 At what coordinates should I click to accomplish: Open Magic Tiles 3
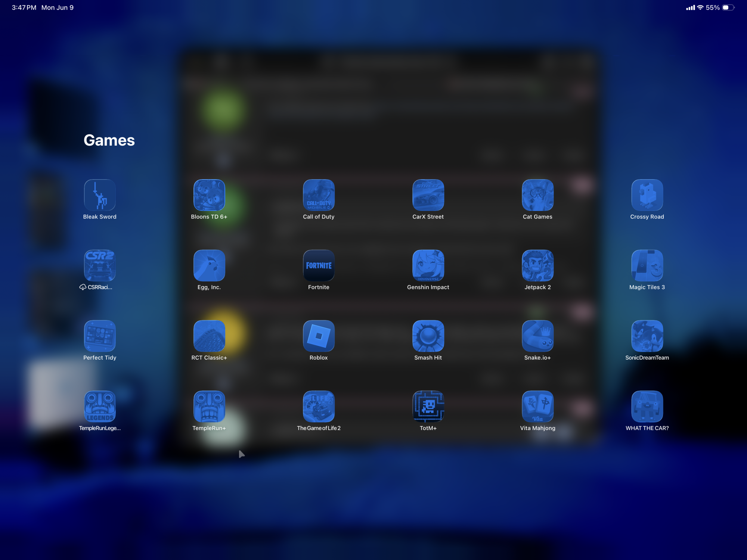click(647, 265)
